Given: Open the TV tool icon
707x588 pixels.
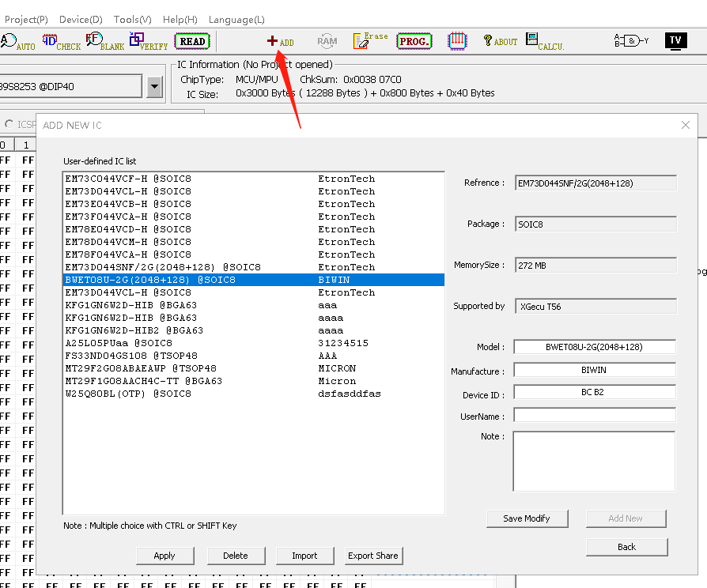Looking at the screenshot, I should pyautogui.click(x=675, y=41).
